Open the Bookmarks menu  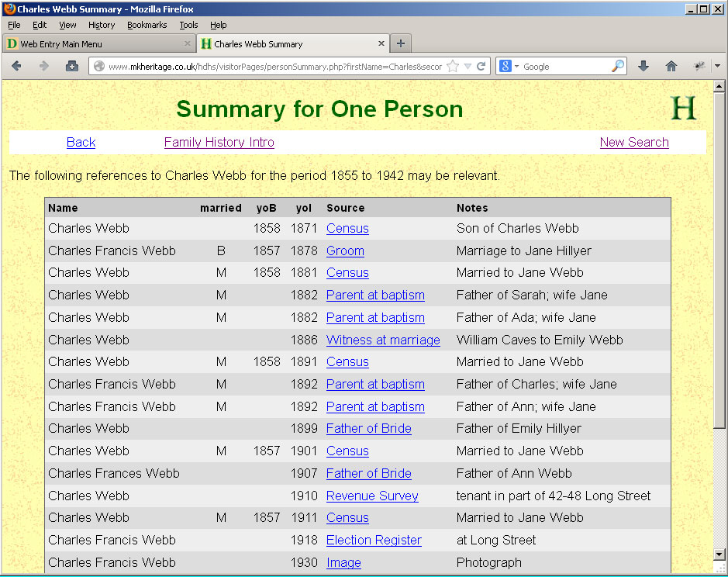tap(147, 25)
